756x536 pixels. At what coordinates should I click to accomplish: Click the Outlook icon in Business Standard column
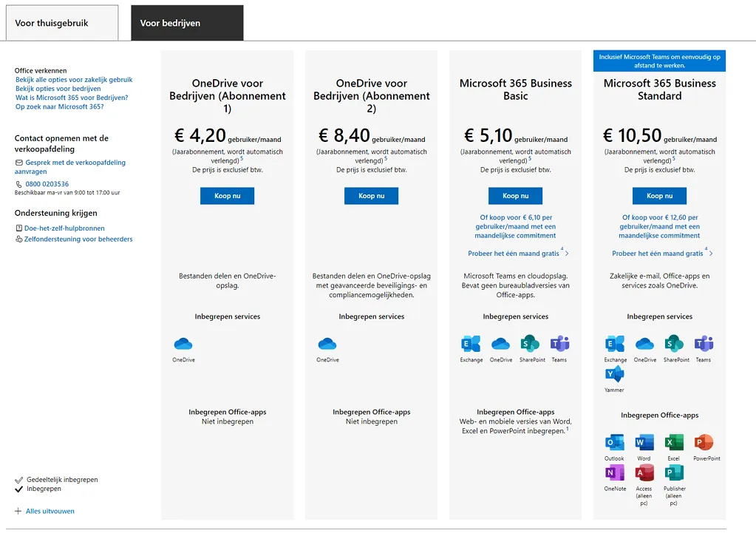coord(613,442)
